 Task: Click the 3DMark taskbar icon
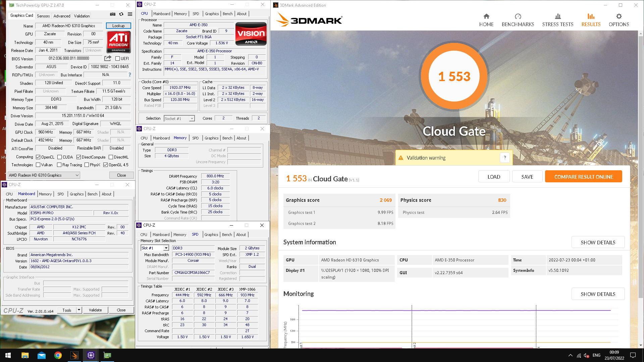click(74, 355)
